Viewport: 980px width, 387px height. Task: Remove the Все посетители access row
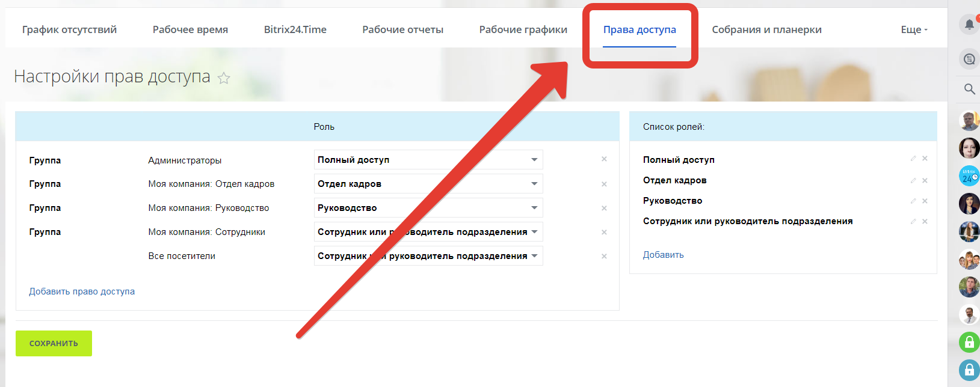point(604,256)
